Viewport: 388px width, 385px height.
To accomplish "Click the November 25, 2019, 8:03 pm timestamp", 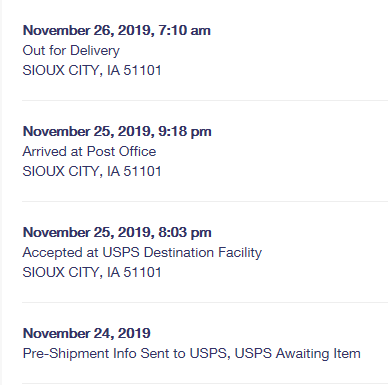I will 117,232.
